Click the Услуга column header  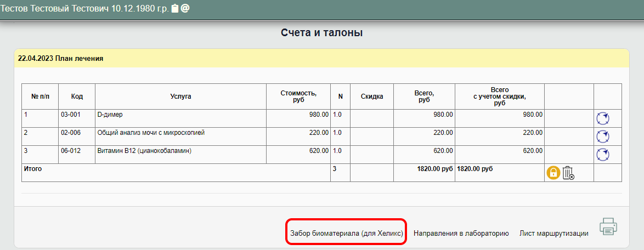coord(180,96)
